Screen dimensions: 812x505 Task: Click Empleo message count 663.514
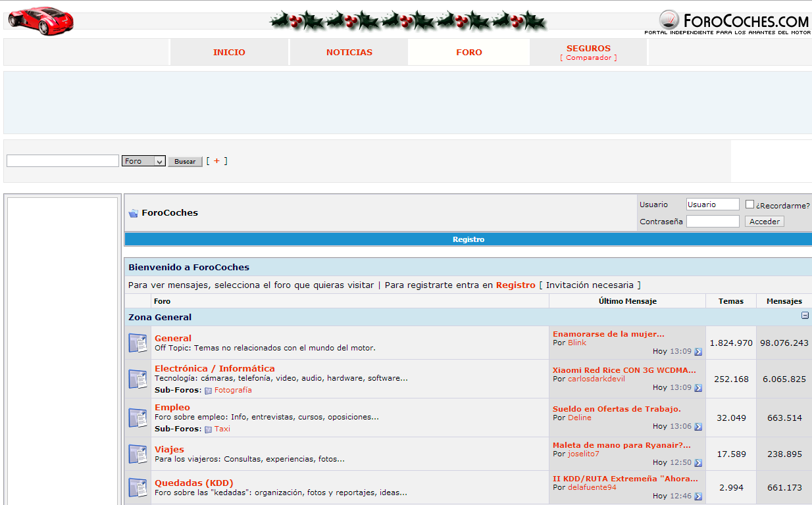[784, 418]
